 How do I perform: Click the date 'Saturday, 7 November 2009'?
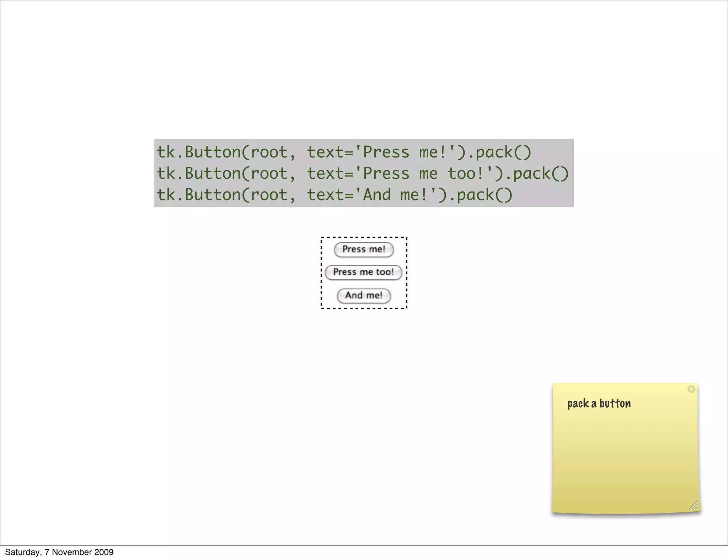coord(59,552)
